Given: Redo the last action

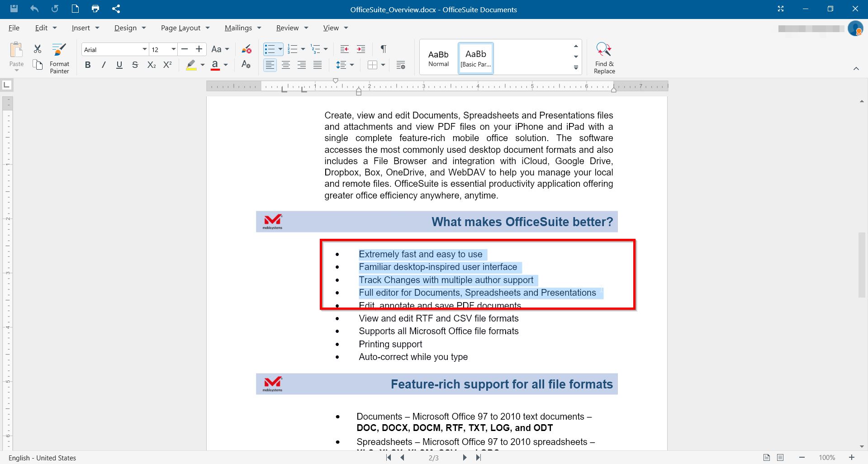Looking at the screenshot, I should coord(55,9).
